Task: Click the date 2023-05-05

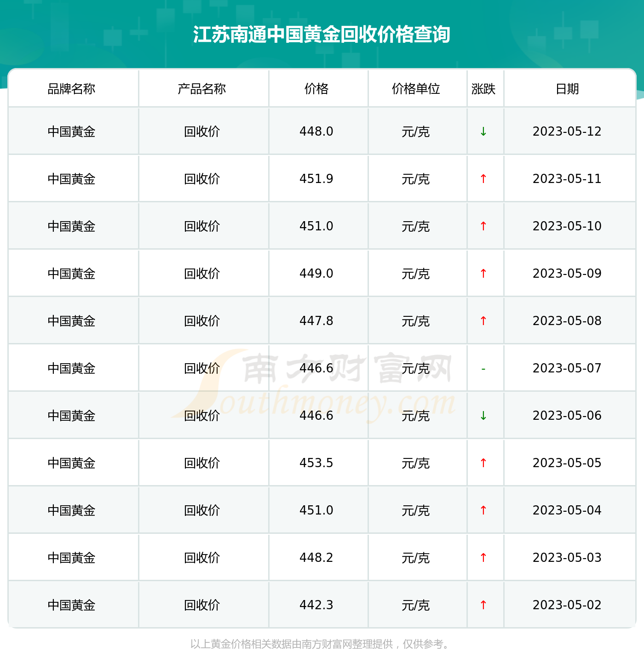Action: point(567,463)
